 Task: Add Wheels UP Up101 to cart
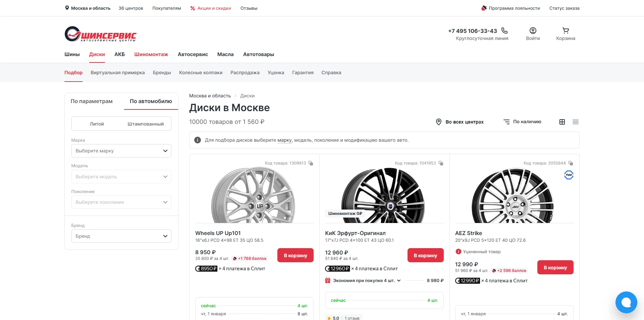point(295,256)
